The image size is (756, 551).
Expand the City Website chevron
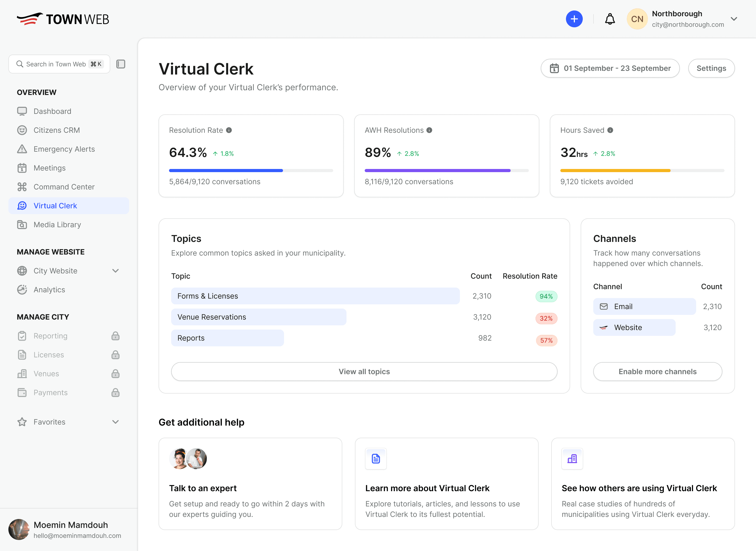115,271
